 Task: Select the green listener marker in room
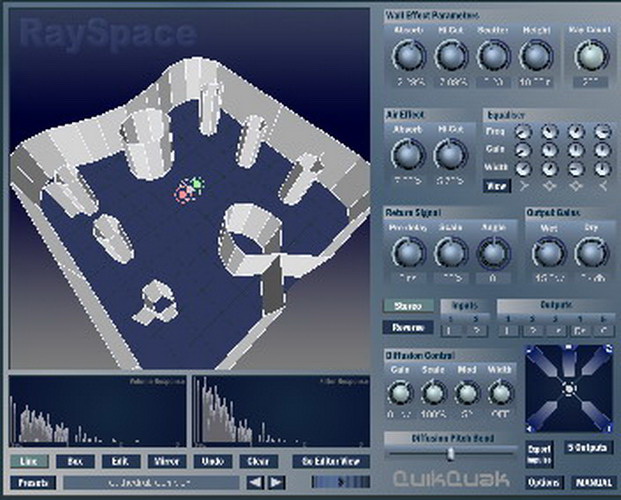coord(196,184)
